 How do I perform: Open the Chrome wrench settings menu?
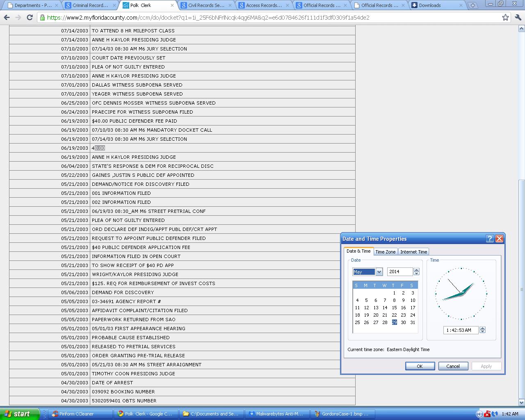tap(518, 18)
